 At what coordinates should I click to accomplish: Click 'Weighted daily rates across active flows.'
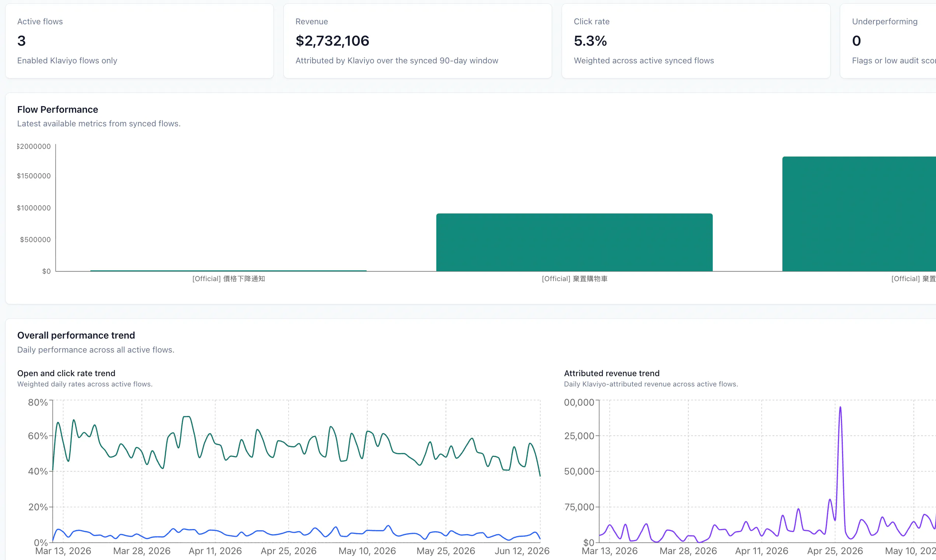(x=85, y=384)
